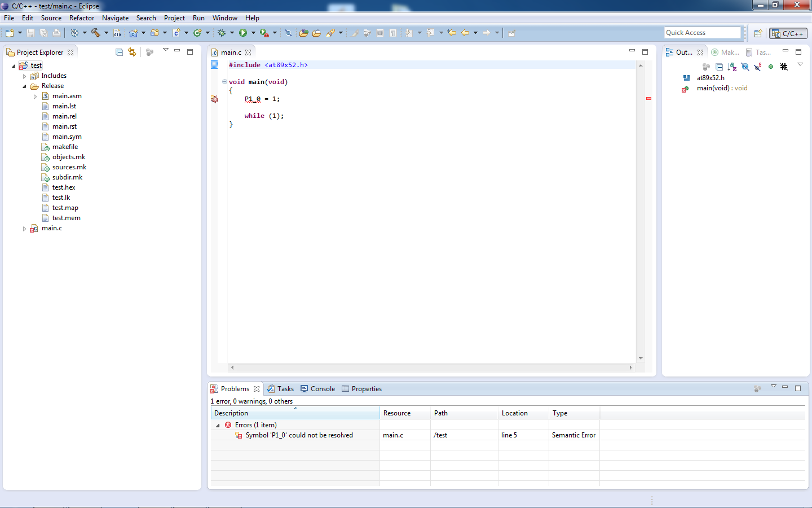
Task: Click the editor horizontal scrollbar
Action: click(431, 367)
